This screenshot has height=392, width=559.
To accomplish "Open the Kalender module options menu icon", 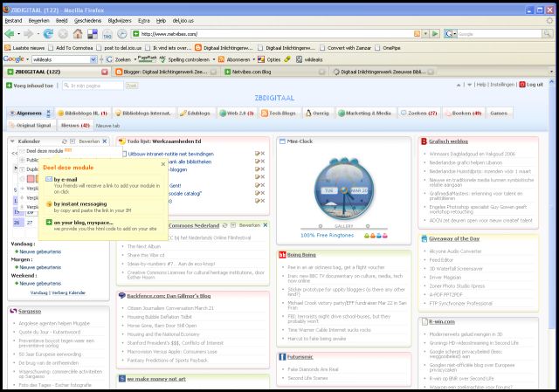I will click(x=72, y=141).
